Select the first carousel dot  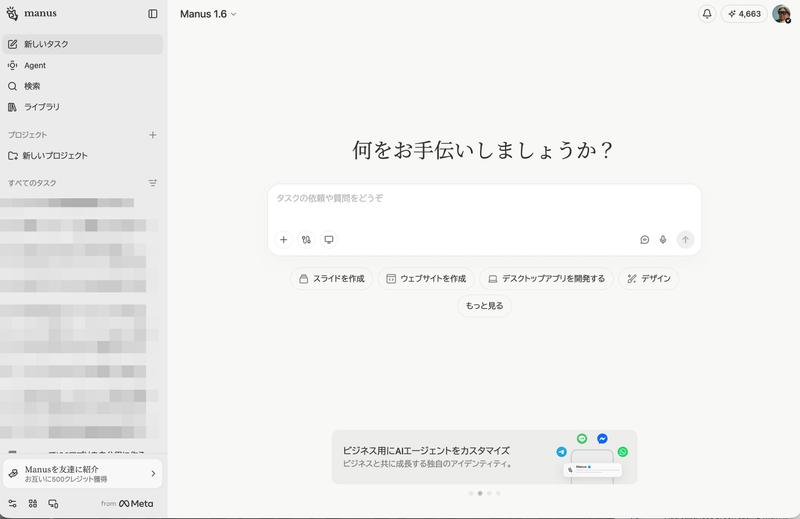(x=471, y=493)
